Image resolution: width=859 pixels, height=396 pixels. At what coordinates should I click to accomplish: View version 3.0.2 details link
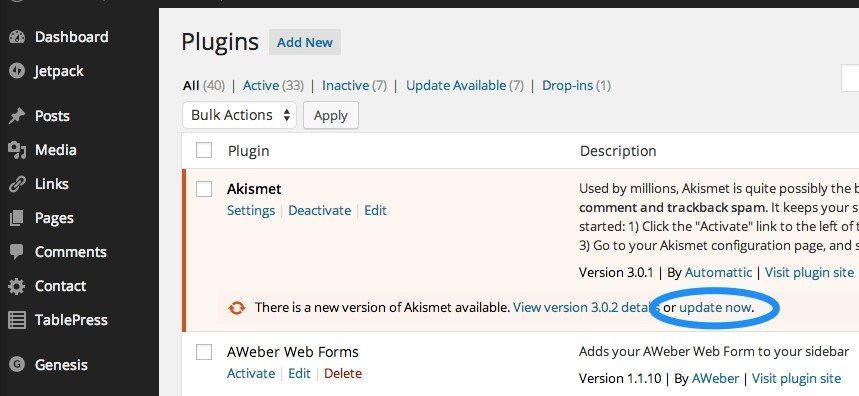pos(586,307)
